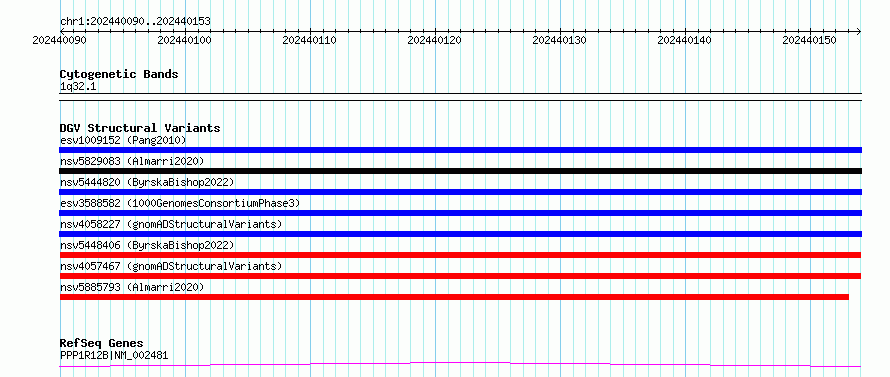The height and width of the screenshot is (377, 890).
Task: Click ruler coordinate 202440090
Action: [60, 40]
